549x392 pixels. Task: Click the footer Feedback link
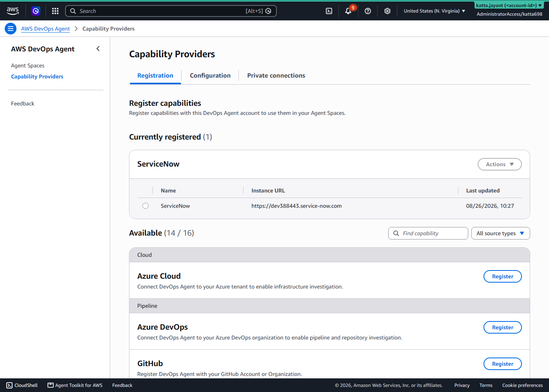click(x=122, y=385)
